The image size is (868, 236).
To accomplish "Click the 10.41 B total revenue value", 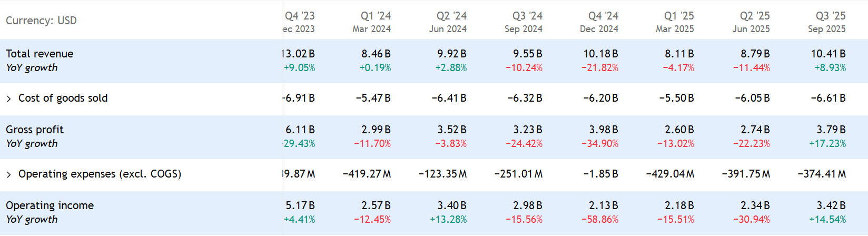I will [x=828, y=54].
